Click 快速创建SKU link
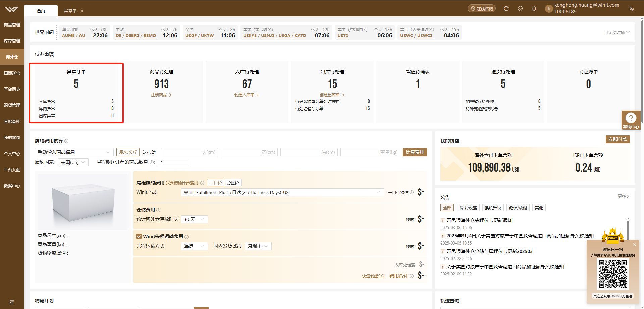 click(374, 276)
